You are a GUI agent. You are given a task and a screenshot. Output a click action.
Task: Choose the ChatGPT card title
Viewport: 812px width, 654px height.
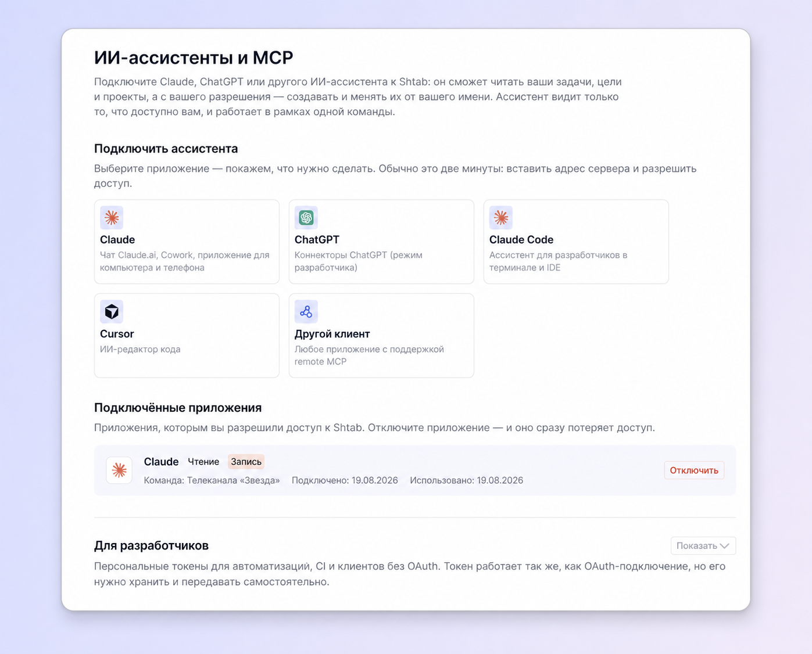pos(317,240)
